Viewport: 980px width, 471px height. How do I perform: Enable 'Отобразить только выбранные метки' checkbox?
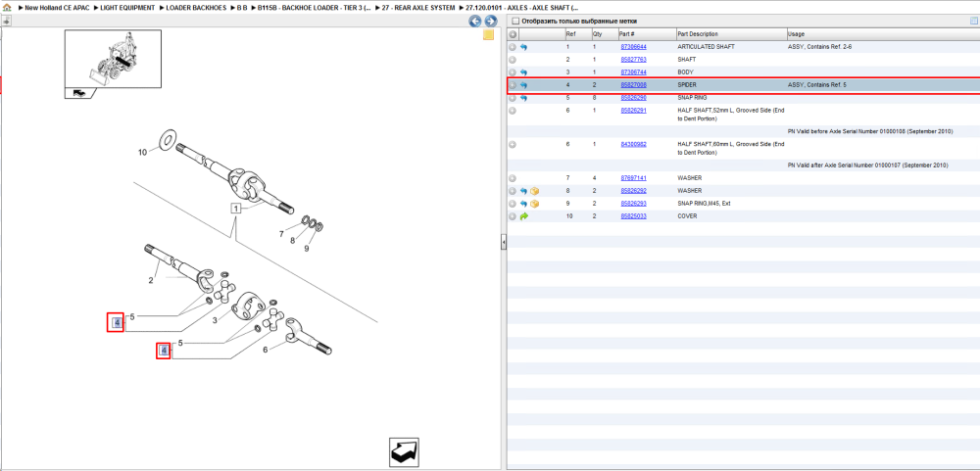[515, 22]
